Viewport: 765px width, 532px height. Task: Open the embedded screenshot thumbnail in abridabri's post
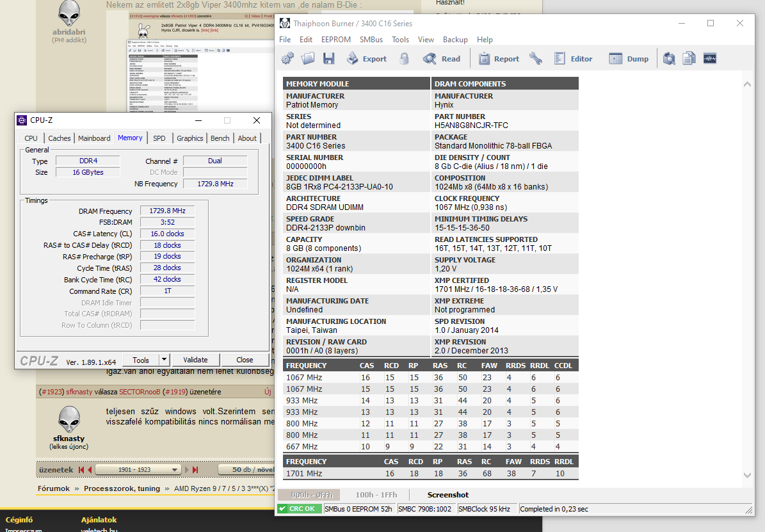tap(202, 62)
